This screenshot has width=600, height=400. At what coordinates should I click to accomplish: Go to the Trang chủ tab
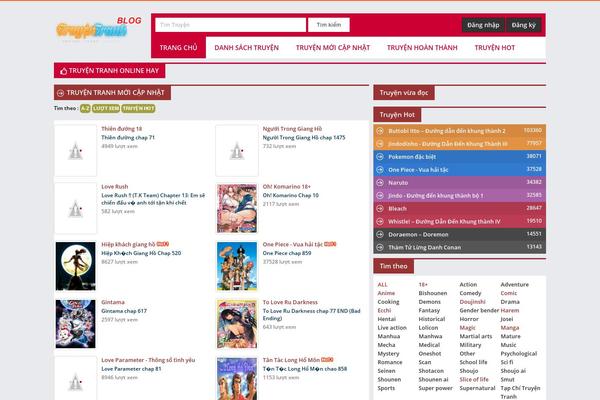click(x=178, y=47)
